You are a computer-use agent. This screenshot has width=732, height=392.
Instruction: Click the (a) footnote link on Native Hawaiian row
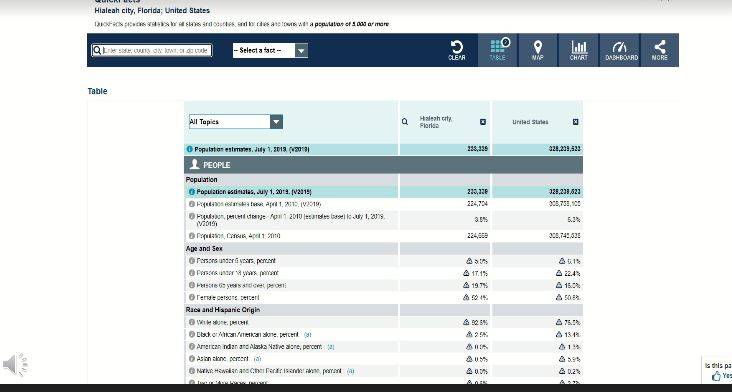351,371
